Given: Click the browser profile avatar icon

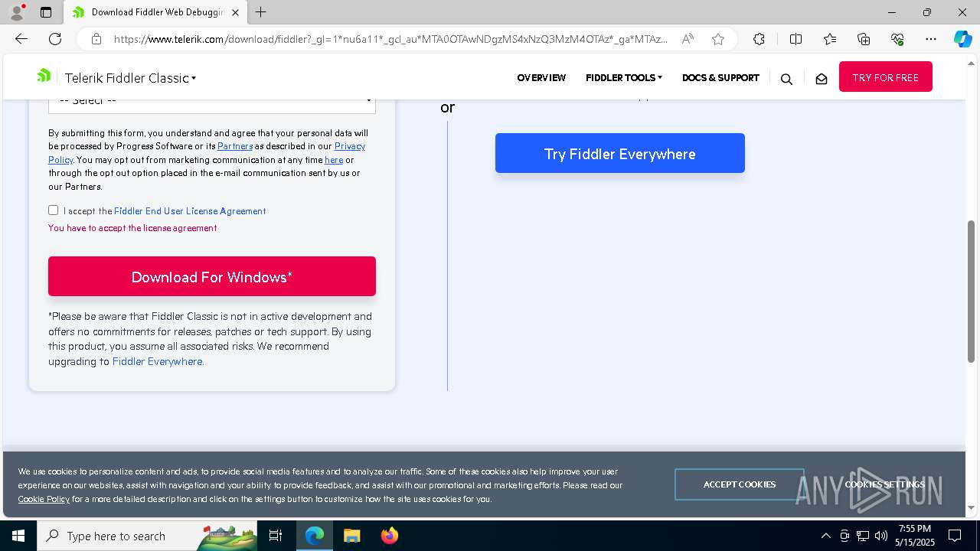Looking at the screenshot, I should tap(17, 12).
